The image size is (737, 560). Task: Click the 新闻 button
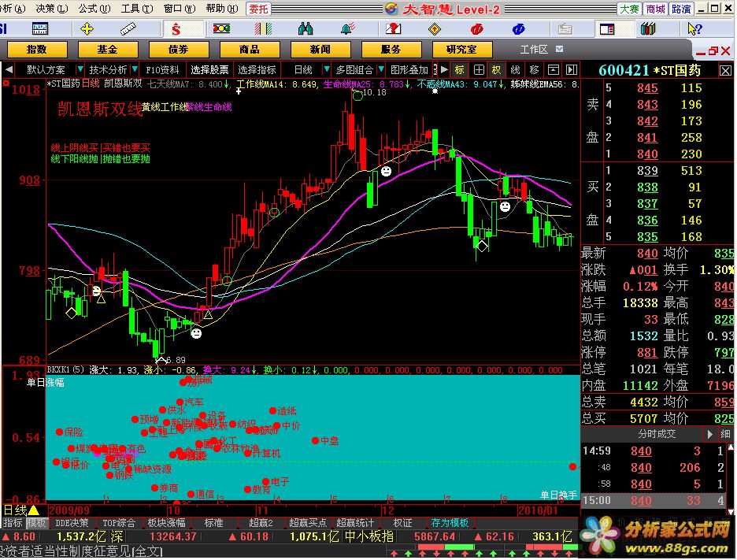(320, 50)
